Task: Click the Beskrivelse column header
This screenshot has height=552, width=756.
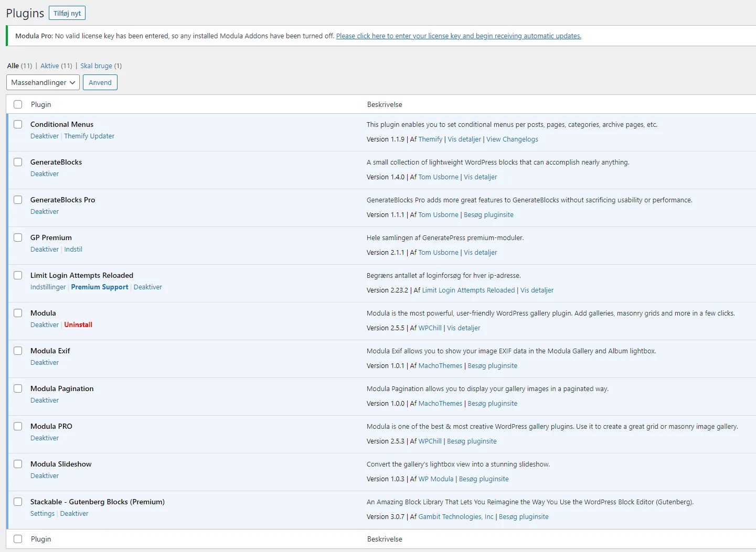Action: point(385,104)
